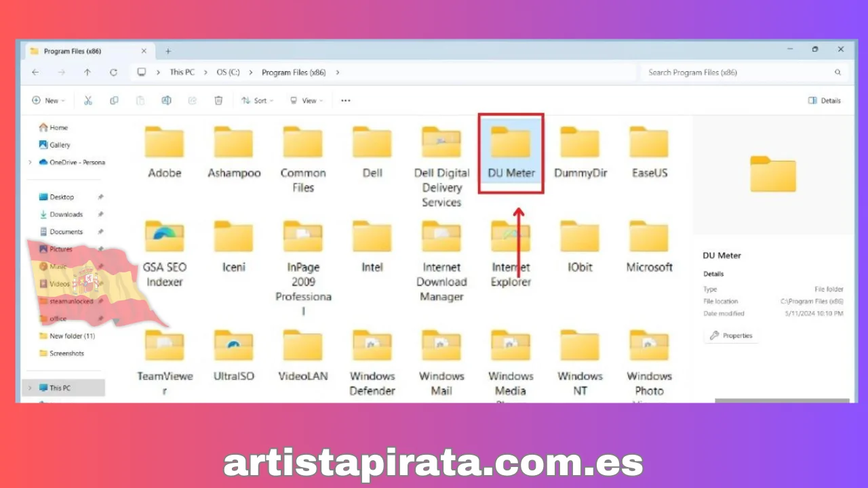Open the Adobe folder
Image resolution: width=868 pixels, height=488 pixels.
click(164, 152)
